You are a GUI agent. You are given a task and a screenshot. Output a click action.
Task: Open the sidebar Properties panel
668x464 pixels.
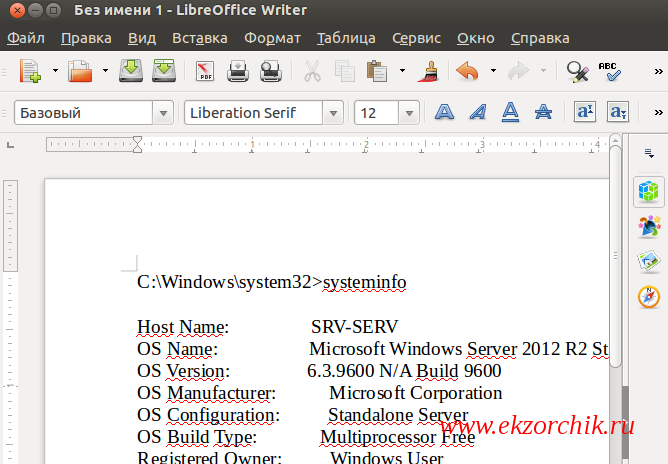click(648, 191)
